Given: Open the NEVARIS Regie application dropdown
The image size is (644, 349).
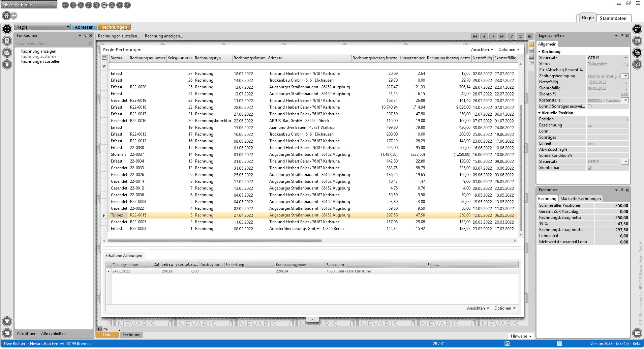Looking at the screenshot, I should pyautogui.click(x=29, y=5).
